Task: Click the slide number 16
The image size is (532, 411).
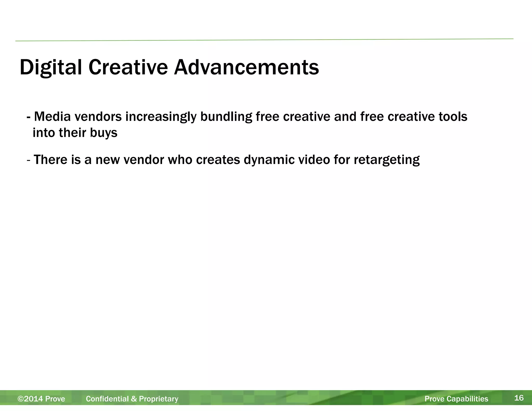Action: [x=519, y=398]
